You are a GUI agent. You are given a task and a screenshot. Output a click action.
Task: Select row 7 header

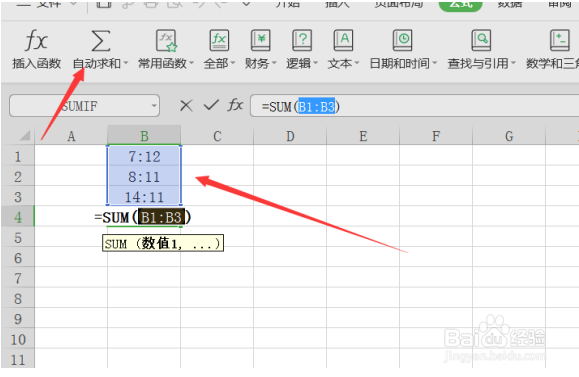pyautogui.click(x=18, y=278)
